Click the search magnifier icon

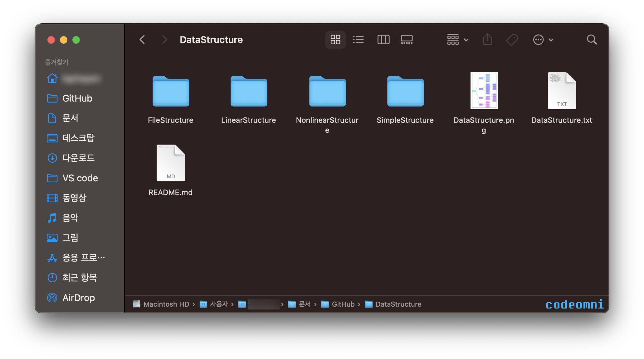pyautogui.click(x=591, y=40)
